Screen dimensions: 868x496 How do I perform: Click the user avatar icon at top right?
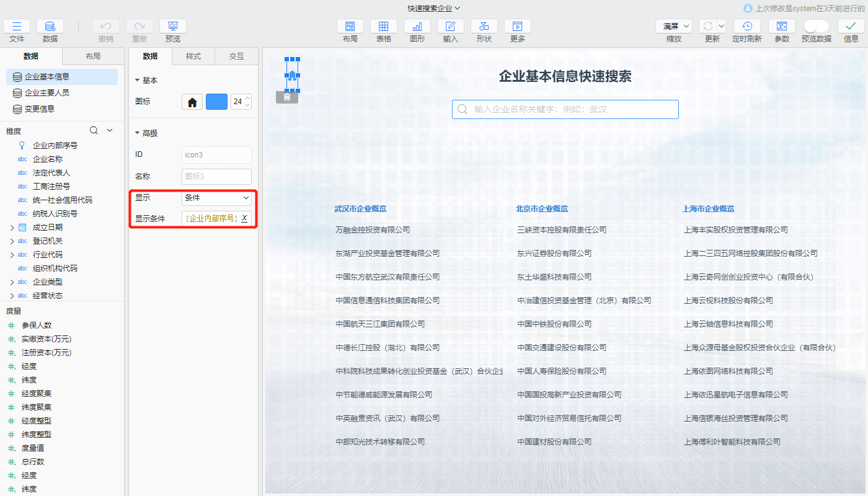(748, 9)
